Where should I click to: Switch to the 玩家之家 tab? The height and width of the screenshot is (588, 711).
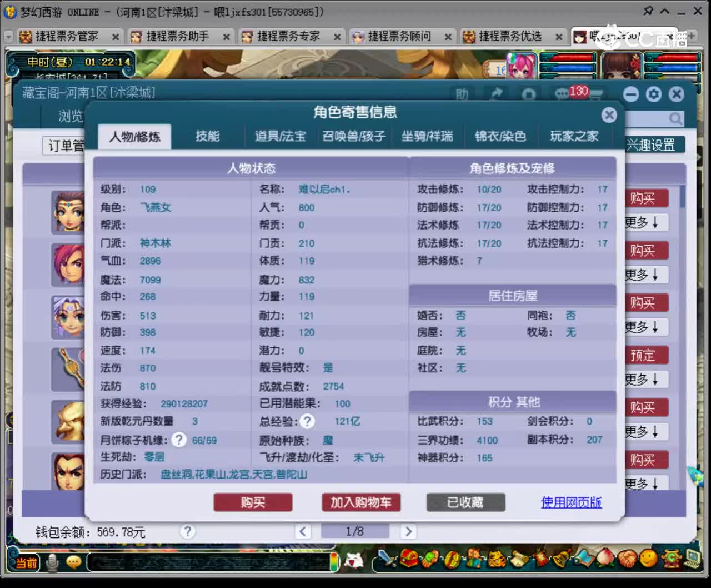pos(574,136)
